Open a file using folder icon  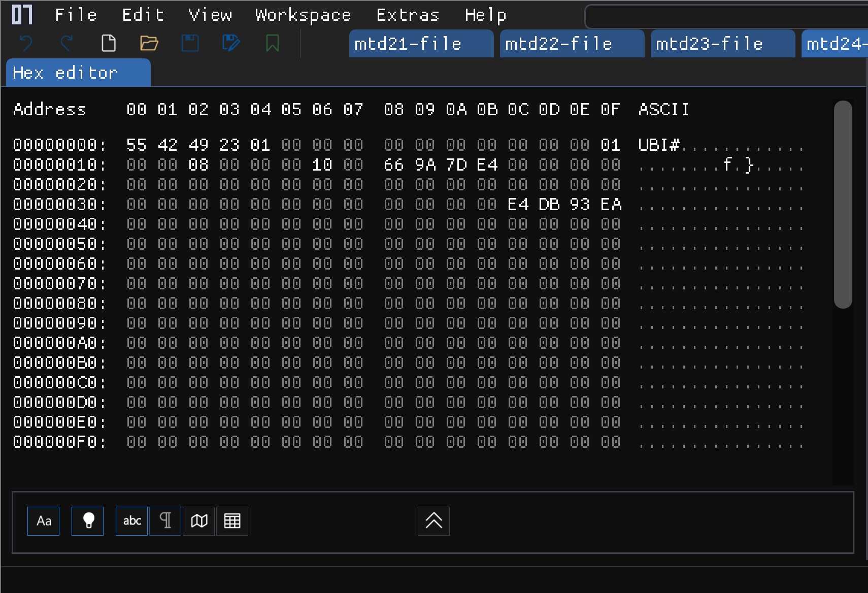(149, 44)
